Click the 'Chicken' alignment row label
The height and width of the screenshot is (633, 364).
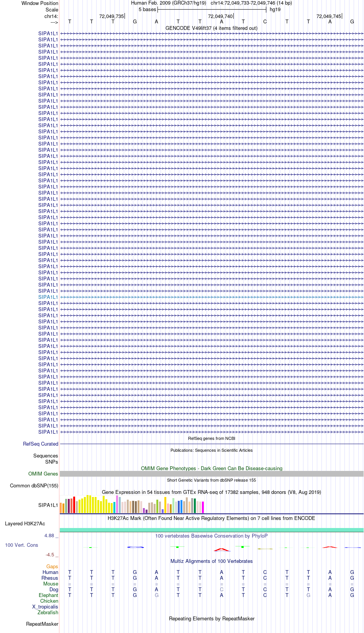tap(49, 601)
